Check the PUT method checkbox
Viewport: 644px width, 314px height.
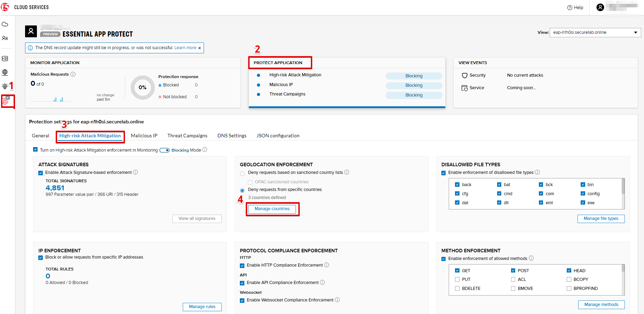point(457,279)
